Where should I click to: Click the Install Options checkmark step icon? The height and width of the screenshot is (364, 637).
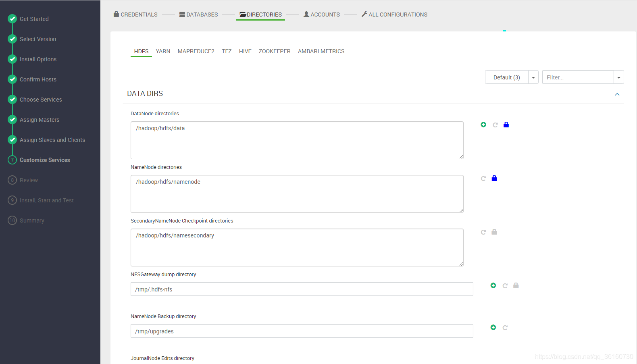click(x=12, y=59)
